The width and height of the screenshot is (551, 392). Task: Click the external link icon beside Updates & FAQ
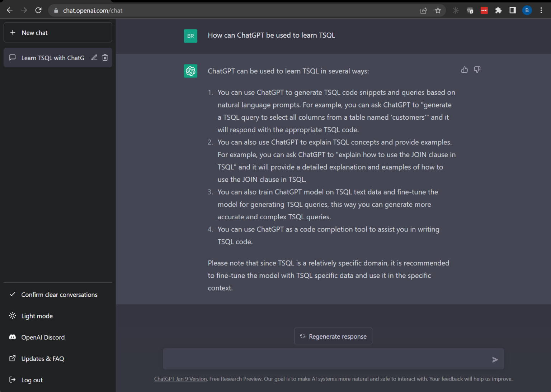coord(12,358)
